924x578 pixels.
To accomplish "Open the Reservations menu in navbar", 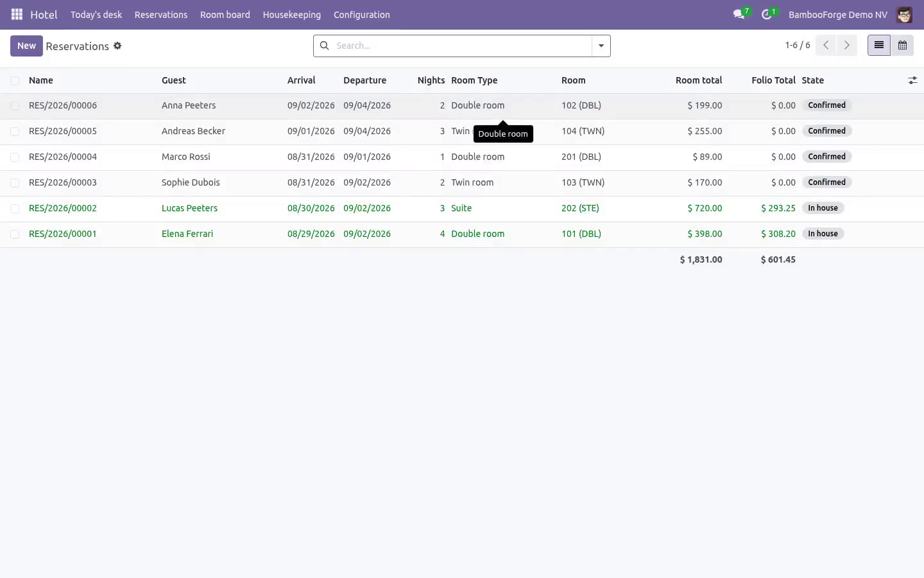I will coord(161,14).
